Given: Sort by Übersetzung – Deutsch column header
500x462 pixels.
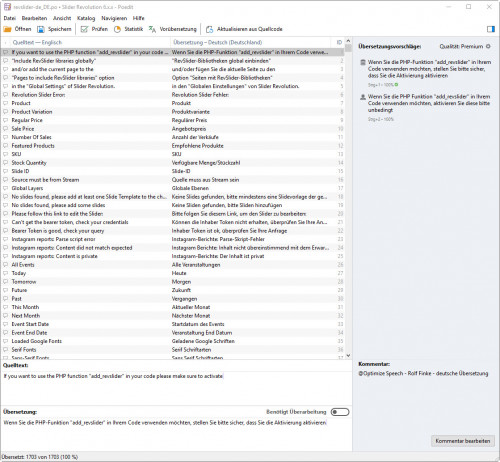Looking at the screenshot, I should point(217,42).
